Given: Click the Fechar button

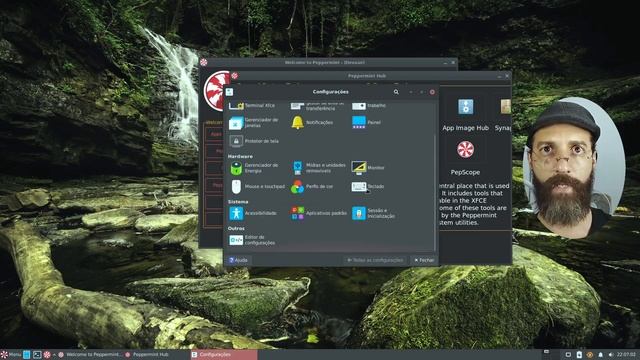Looking at the screenshot, I should click(424, 260).
